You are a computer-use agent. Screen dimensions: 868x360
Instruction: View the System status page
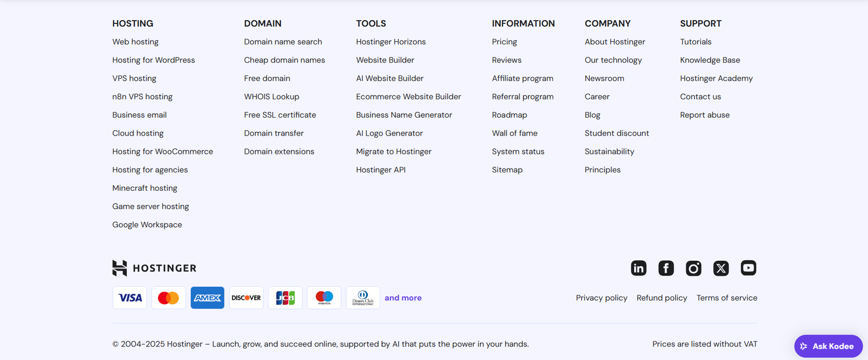(518, 151)
